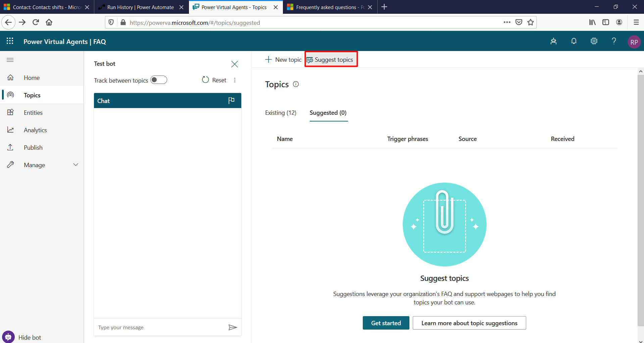Screen dimensions: 644x343
Task: Collapse the sidebar with hamburger icon
Action: [x=10, y=60]
